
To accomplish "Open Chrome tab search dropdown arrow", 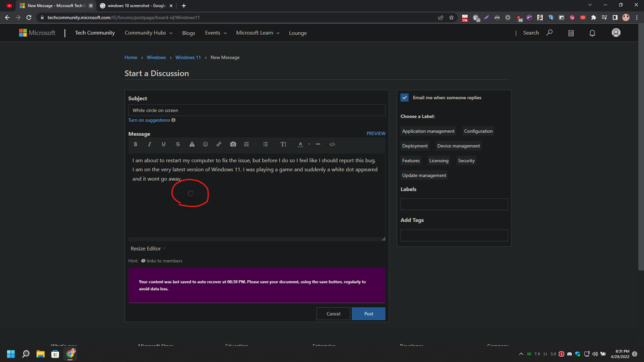I will pos(590,5).
